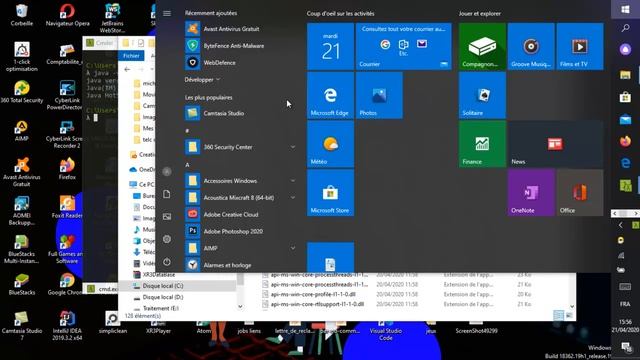Open Adobe Creative Cloud in app list

tap(241, 214)
